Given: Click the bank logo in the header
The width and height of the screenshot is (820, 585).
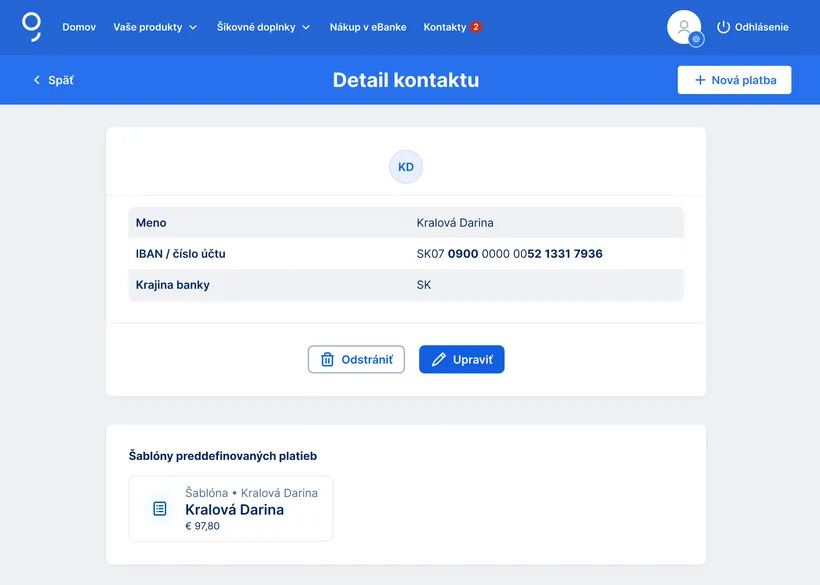Looking at the screenshot, I should click(32, 27).
